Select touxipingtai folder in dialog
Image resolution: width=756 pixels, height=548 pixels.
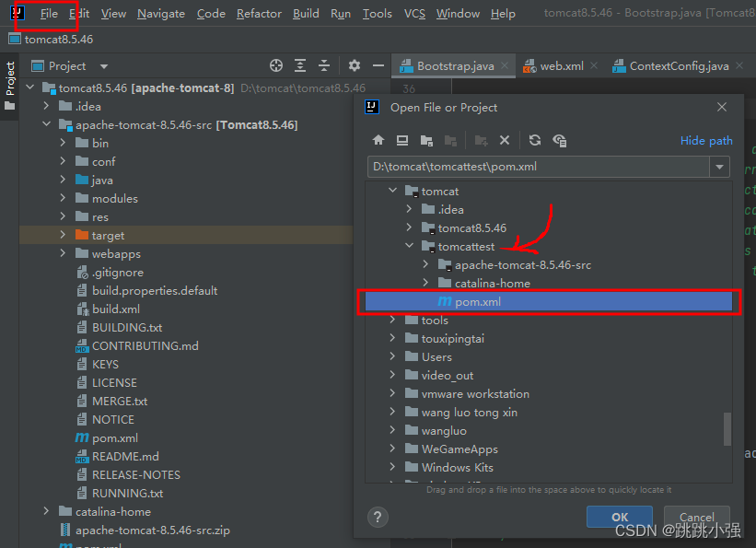click(453, 339)
